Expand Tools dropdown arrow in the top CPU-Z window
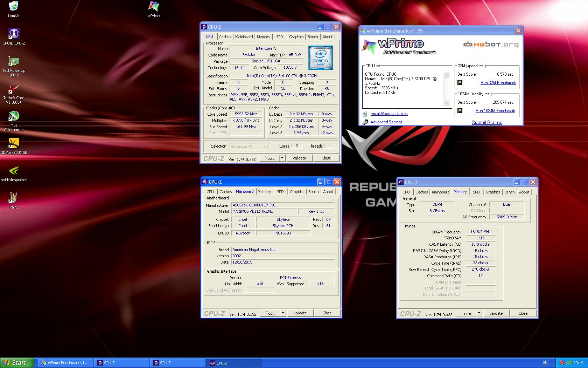Image resolution: width=588 pixels, height=368 pixels. click(x=282, y=158)
